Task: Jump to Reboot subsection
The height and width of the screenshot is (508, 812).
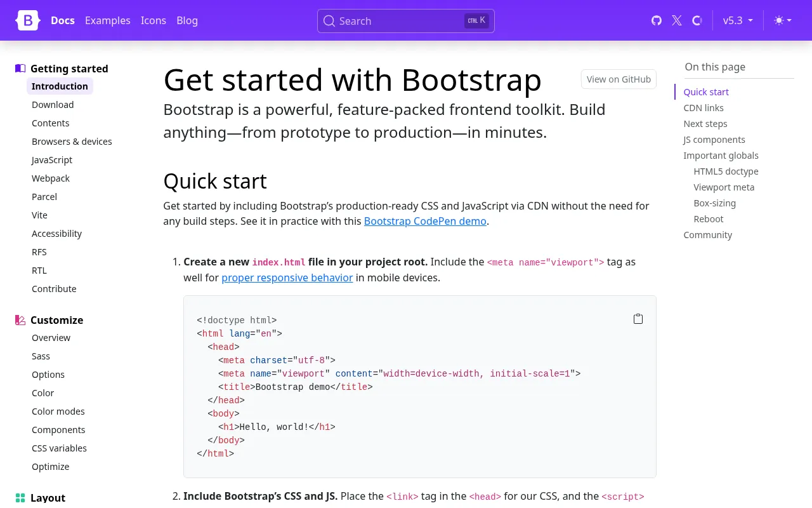Action: pos(708,219)
